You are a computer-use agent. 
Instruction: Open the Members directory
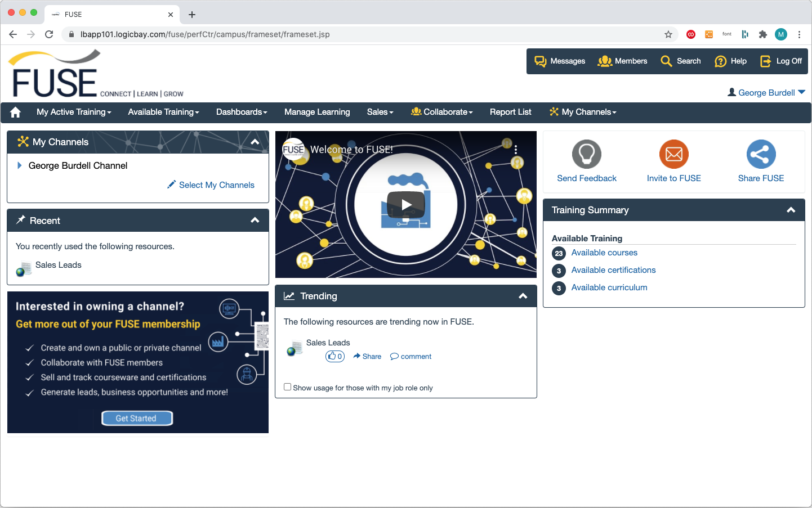[622, 61]
